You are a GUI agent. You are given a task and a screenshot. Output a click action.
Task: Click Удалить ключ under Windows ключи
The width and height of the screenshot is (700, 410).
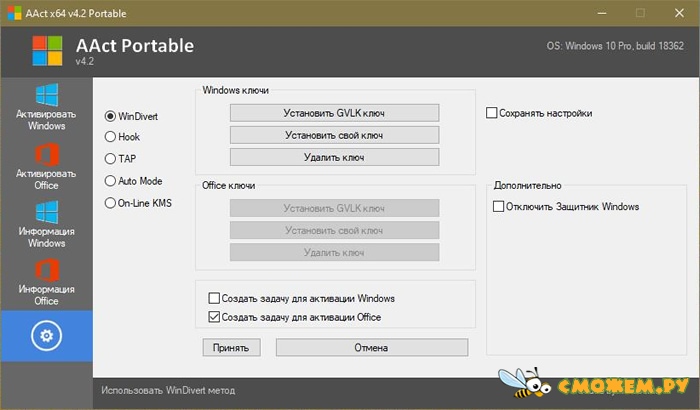coord(334,157)
